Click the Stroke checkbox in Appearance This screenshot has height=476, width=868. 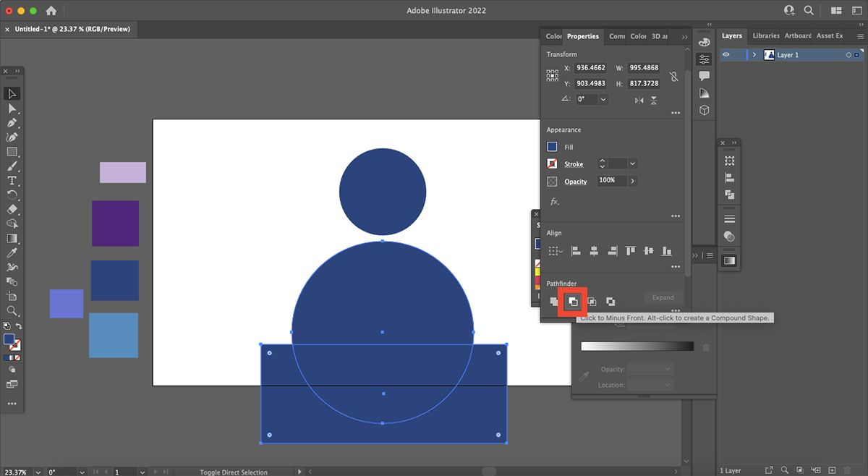point(553,163)
